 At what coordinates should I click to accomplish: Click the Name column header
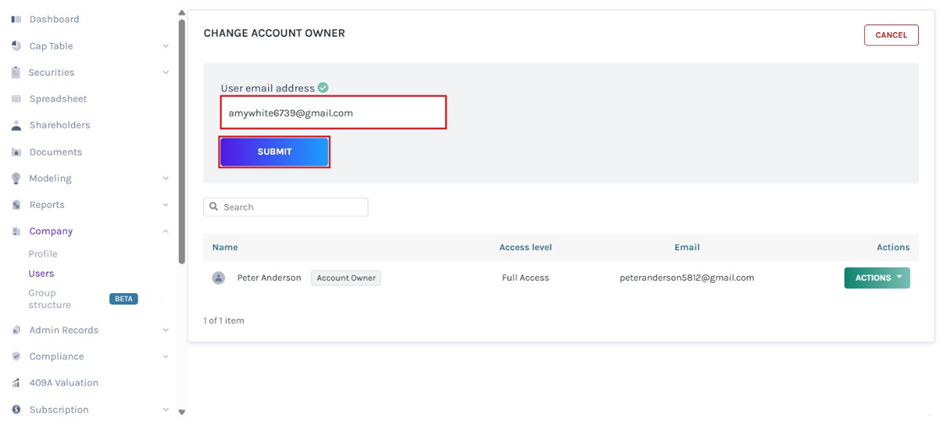(225, 247)
